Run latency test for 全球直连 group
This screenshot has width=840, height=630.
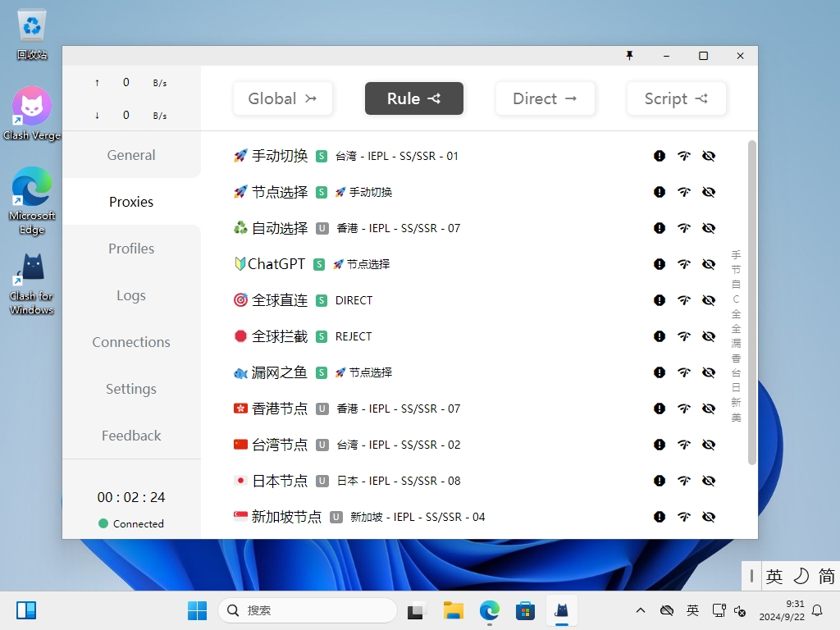[684, 300]
